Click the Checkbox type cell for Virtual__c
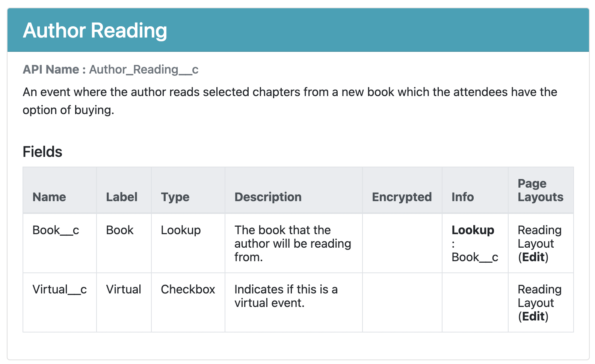 click(x=188, y=289)
